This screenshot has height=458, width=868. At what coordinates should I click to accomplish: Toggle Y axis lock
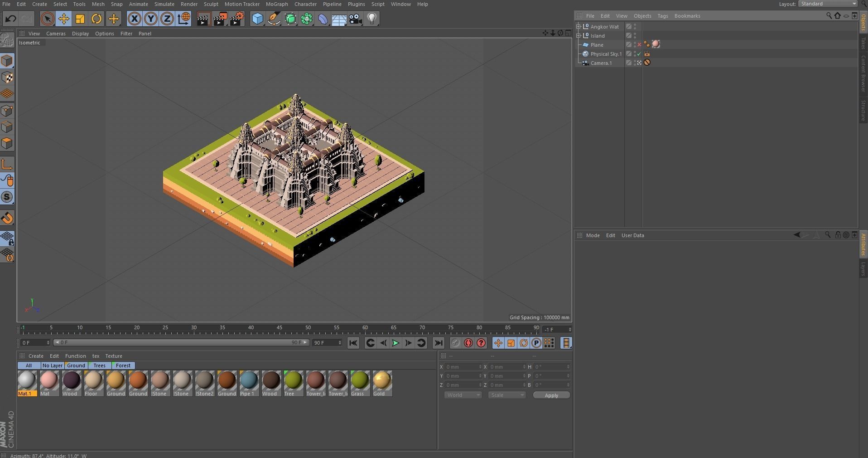tap(150, 19)
